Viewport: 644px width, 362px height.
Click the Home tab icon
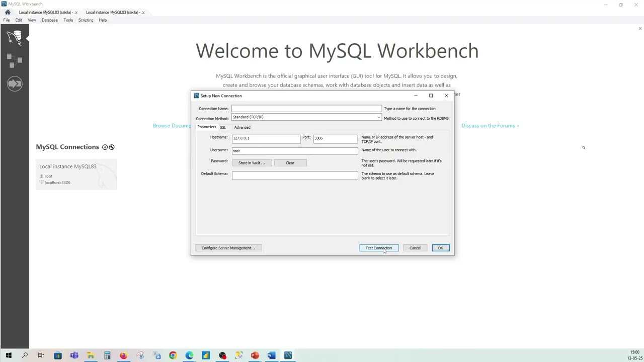8,12
